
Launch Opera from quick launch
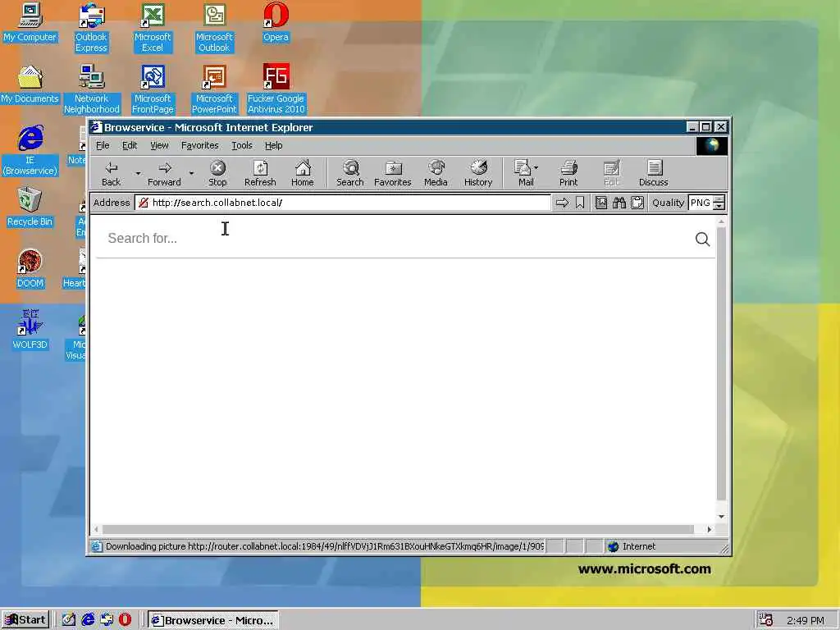[125, 620]
